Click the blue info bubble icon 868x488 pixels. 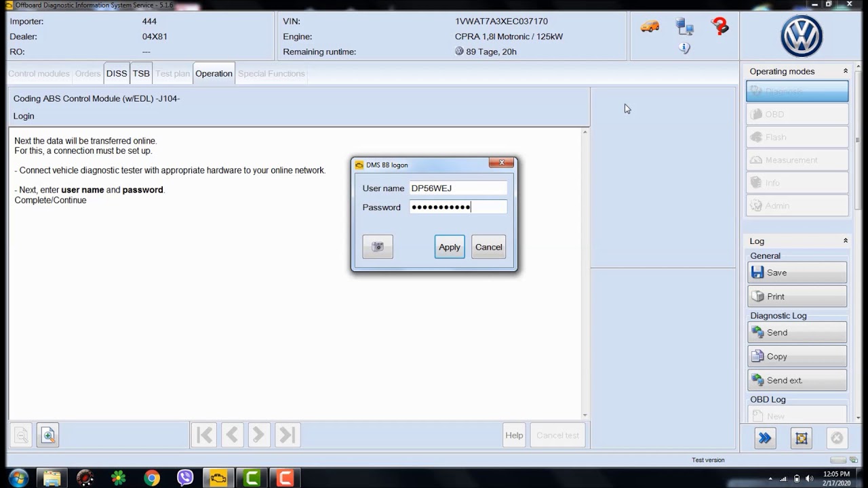click(684, 48)
